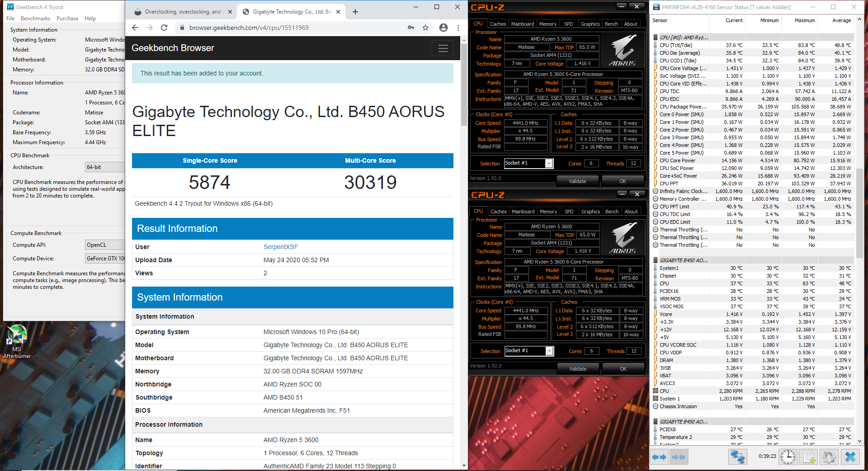Open Compute API OpenCL dropdown
Screen dimensions: 868x471
click(x=105, y=245)
